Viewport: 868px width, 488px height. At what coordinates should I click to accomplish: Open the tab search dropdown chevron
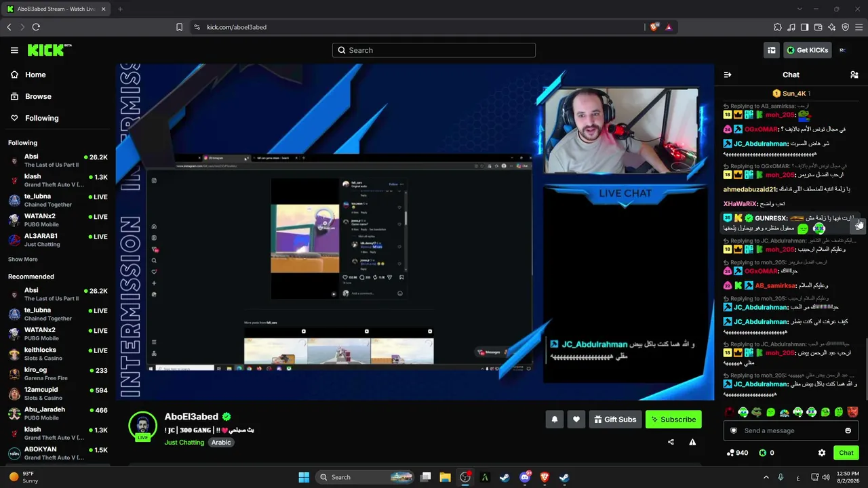(x=800, y=9)
